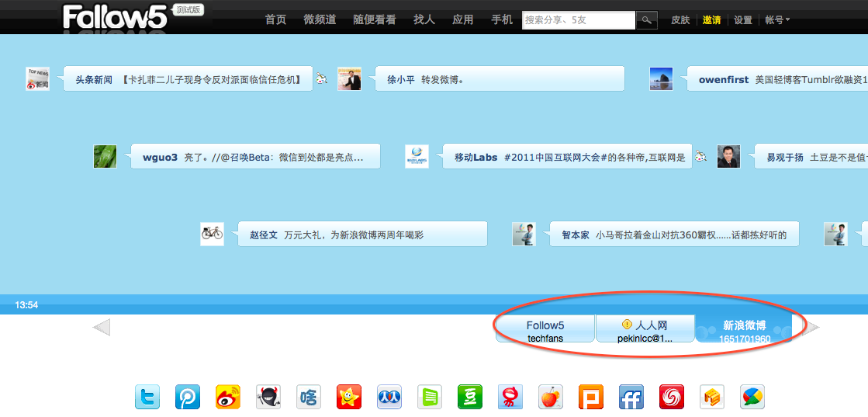Click the smiling yellow star icon

pos(349,397)
